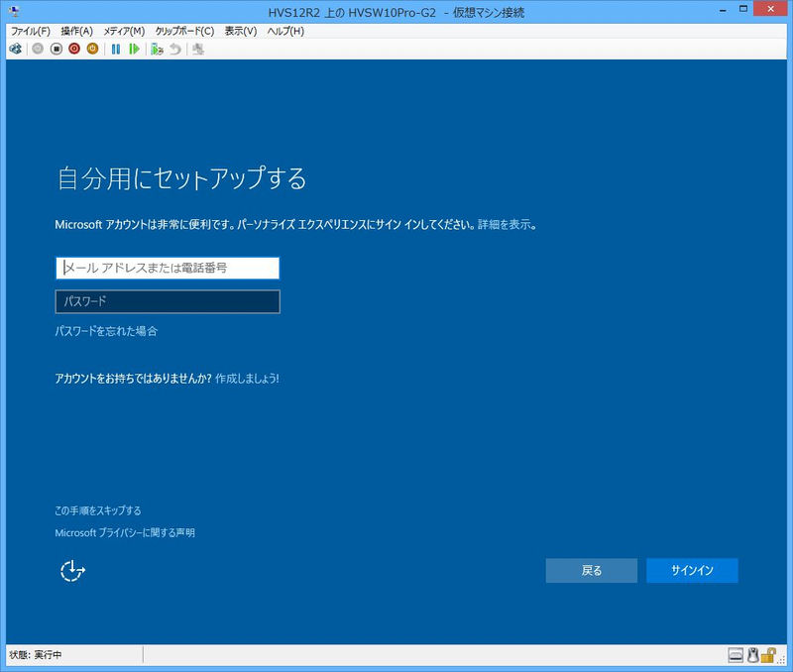The image size is (793, 672).
Task: Click the Revert (undo arrow) toolbar icon
Action: [175, 49]
